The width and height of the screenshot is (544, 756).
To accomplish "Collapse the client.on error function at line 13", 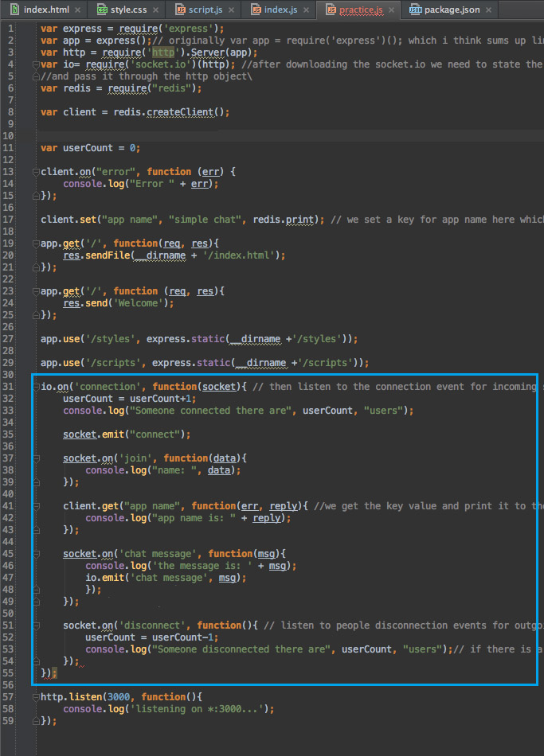I will [36, 172].
